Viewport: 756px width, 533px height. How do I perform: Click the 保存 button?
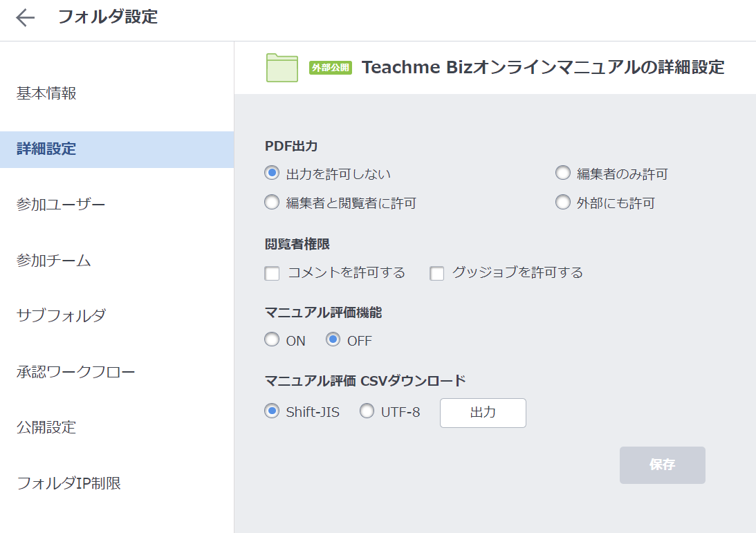[662, 465]
